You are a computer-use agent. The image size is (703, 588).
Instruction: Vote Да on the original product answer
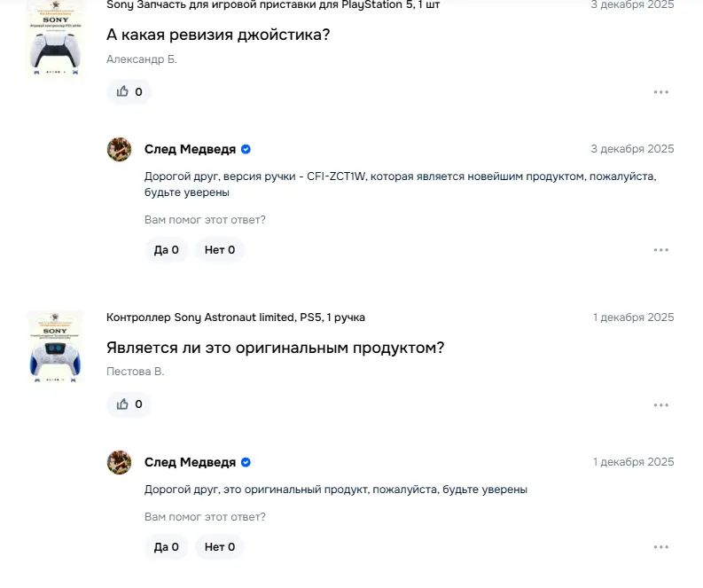(x=167, y=547)
